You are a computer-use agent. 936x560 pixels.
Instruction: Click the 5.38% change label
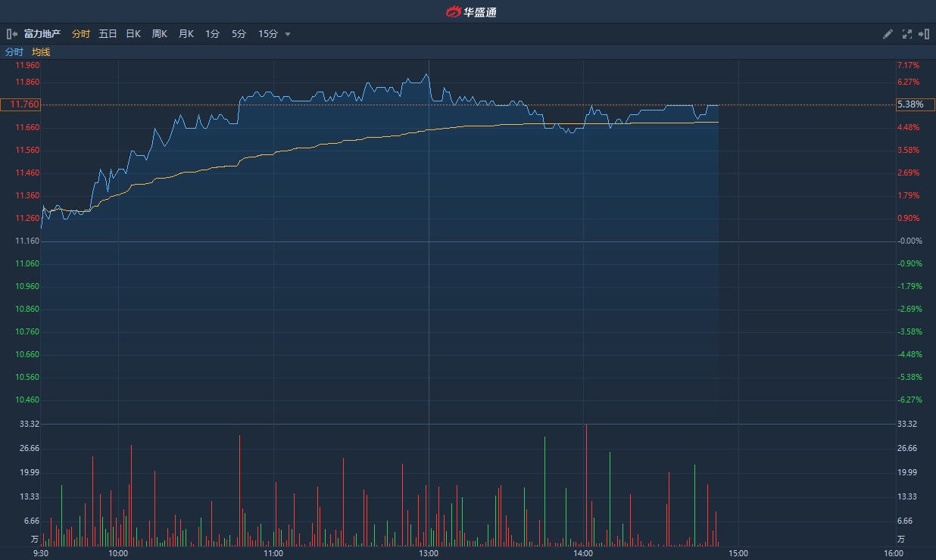pos(909,104)
